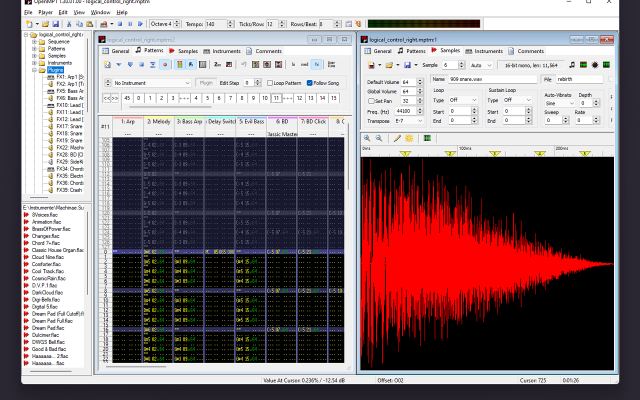Open the Auto dropdown next to sample number
The height and width of the screenshot is (400, 640).
[481, 65]
